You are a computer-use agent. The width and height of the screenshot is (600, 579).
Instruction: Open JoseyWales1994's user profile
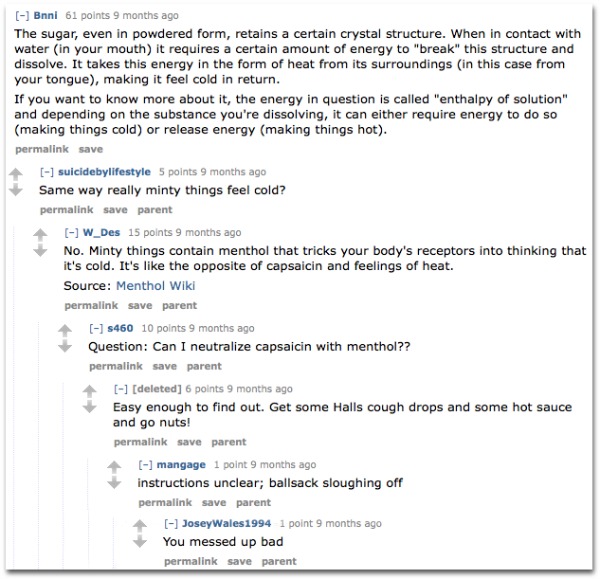[227, 523]
